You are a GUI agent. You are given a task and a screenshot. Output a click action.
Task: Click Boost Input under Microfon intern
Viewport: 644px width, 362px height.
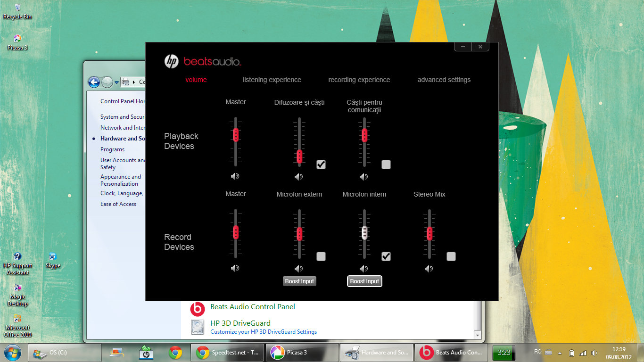click(364, 281)
